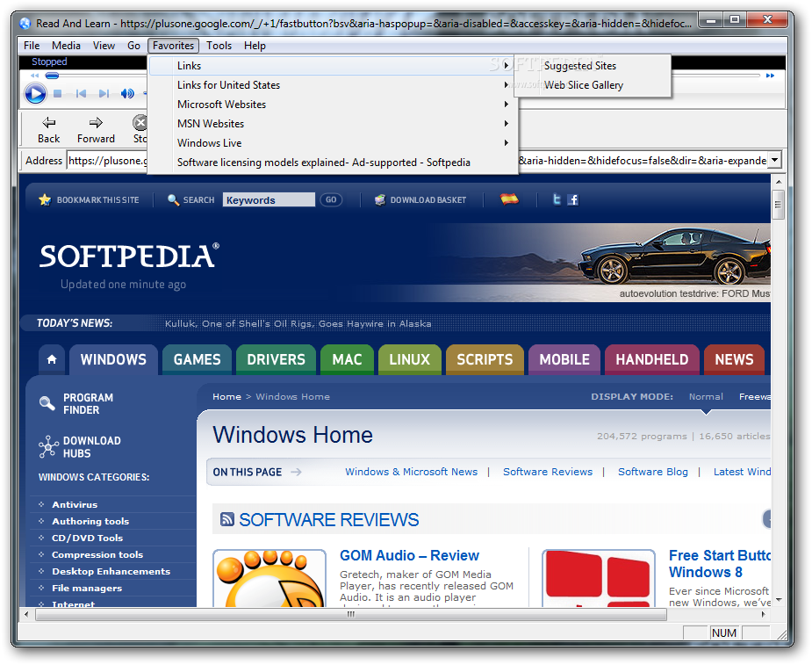Viewport: 812px width, 665px height.
Task: Open the Compression tools category
Action: [x=97, y=554]
